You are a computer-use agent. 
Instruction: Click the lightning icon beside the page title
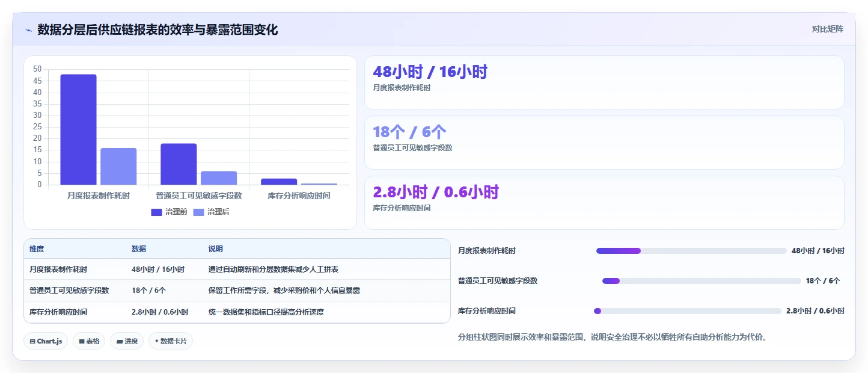point(28,30)
